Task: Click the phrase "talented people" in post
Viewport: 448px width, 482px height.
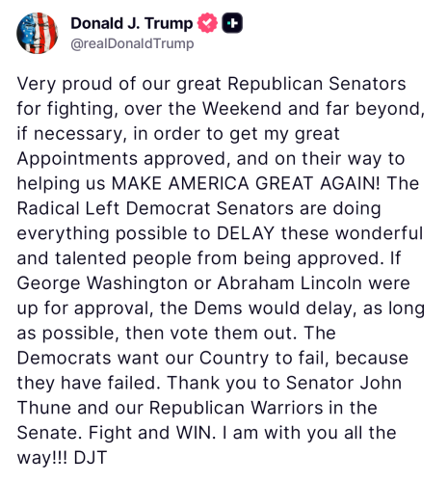Action: tap(122, 258)
